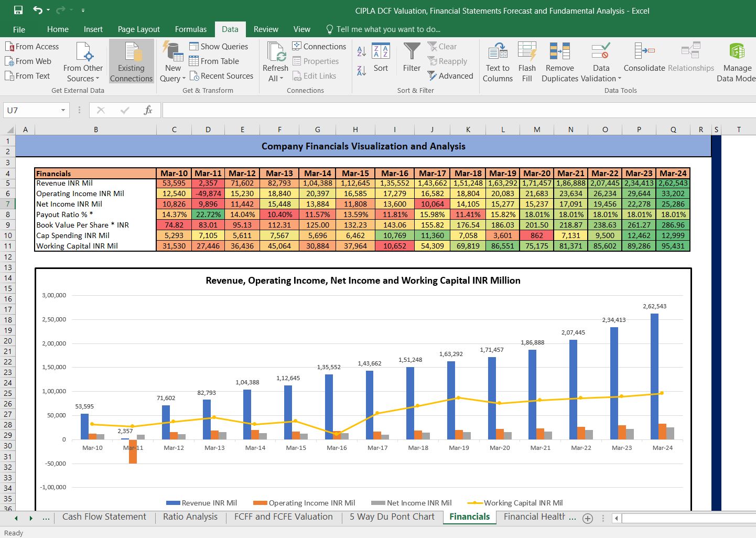Viewport: 756px width, 538px height.
Task: Open the Sort dialog
Action: (x=381, y=58)
